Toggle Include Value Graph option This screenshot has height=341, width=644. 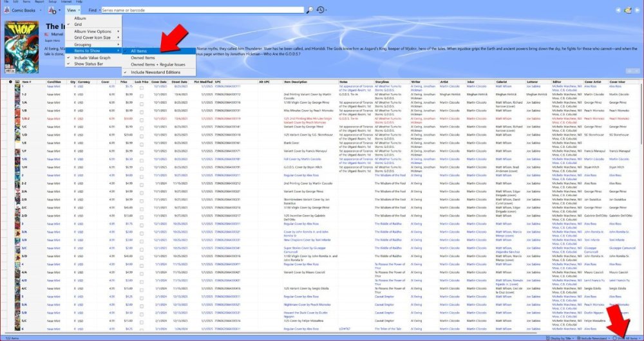[92, 58]
